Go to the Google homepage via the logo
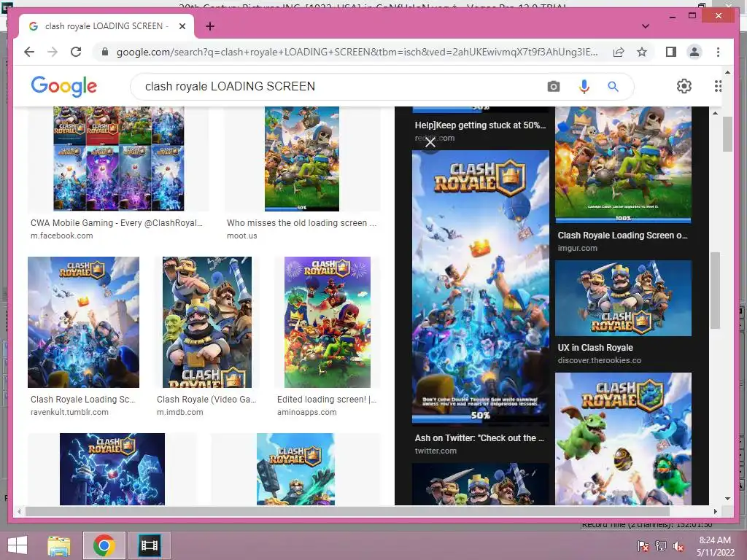 pyautogui.click(x=64, y=86)
